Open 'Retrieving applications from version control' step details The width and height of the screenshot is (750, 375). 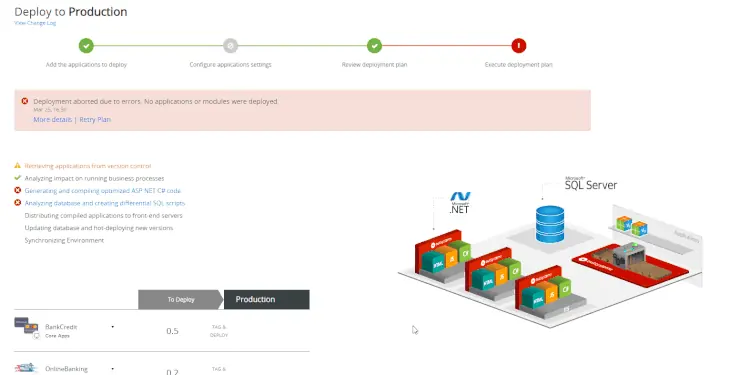pyautogui.click(x=88, y=166)
